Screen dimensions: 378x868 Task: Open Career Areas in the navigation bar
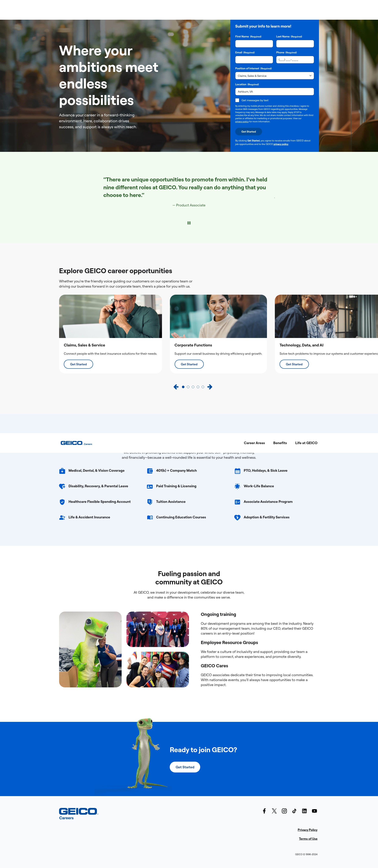254,443
